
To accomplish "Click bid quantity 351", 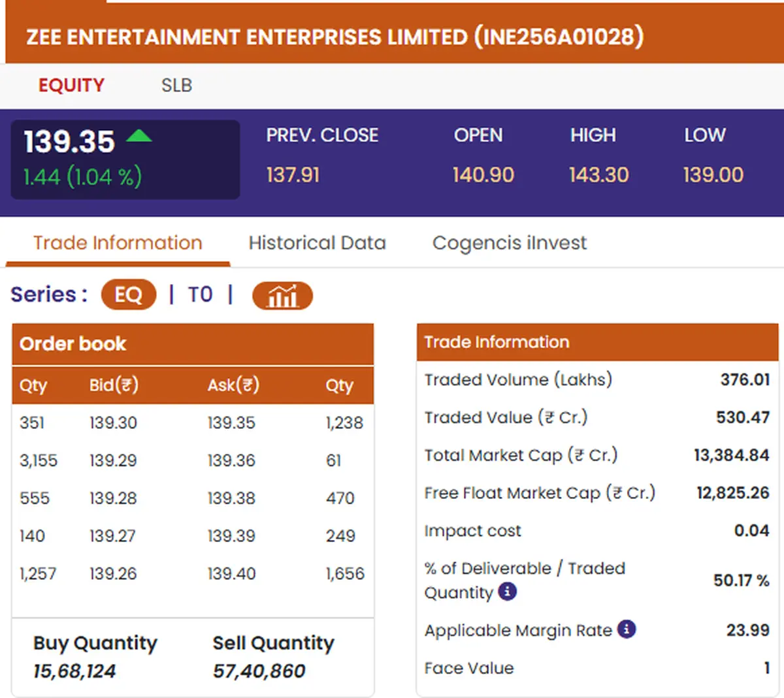I will click(x=32, y=423).
